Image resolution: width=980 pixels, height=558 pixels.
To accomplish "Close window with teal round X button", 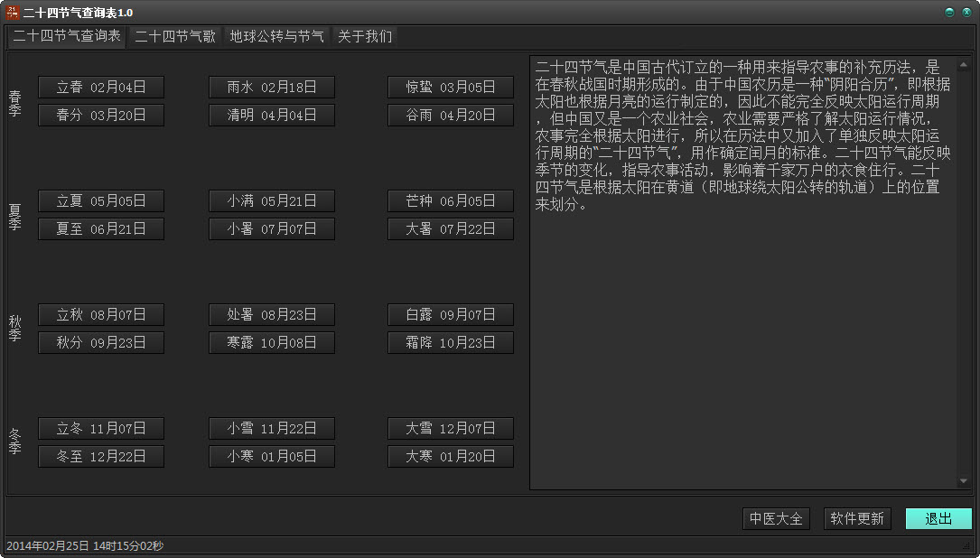I will [966, 13].
